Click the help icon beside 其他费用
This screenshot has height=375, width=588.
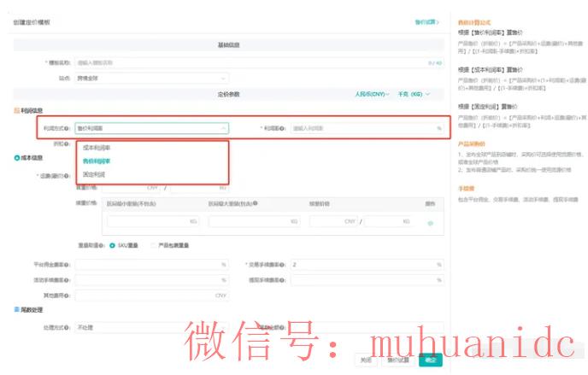click(67, 296)
